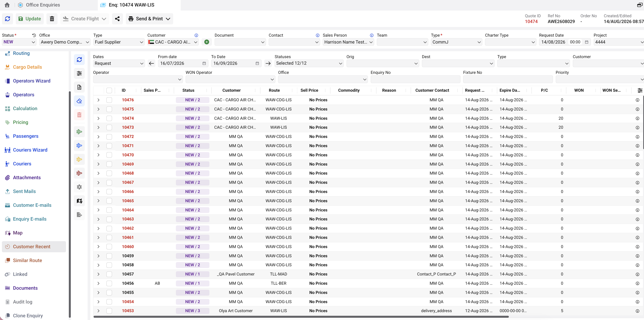Click the Create Flight button

(85, 19)
